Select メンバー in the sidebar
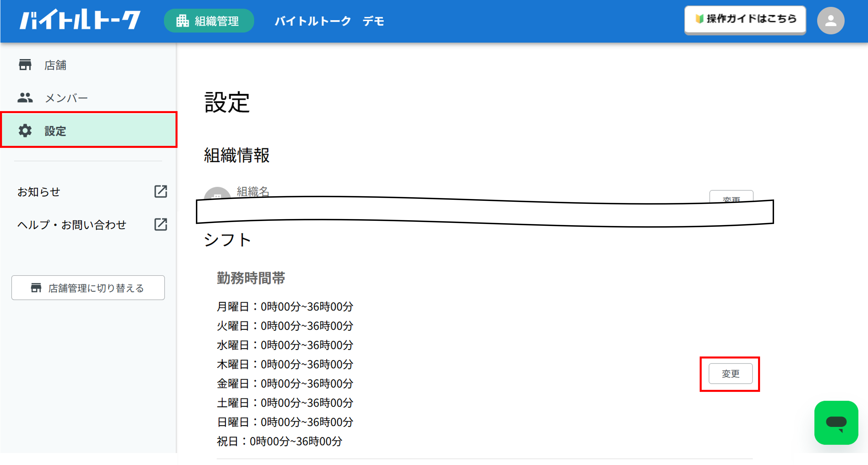Image resolution: width=868 pixels, height=465 pixels. click(88, 98)
